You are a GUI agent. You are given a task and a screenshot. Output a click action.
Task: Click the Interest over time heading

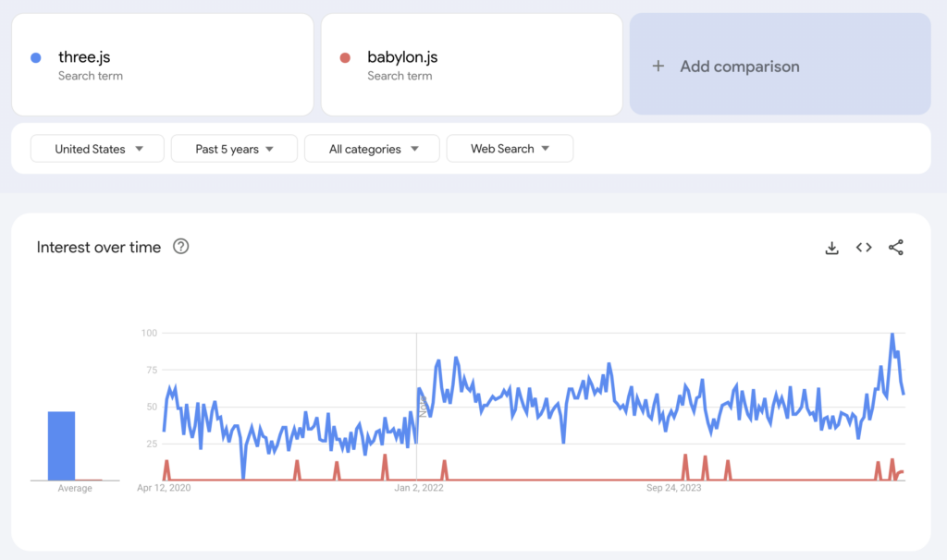pos(99,247)
